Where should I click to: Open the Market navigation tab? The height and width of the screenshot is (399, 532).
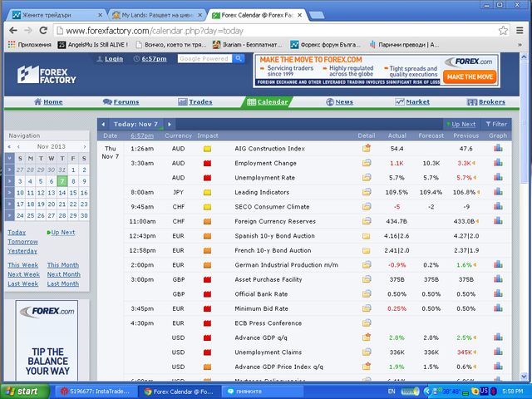pyautogui.click(x=412, y=101)
